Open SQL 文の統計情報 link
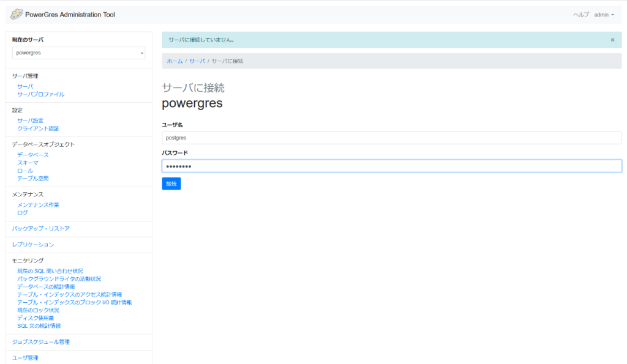This screenshot has width=627, height=364. pos(39,326)
